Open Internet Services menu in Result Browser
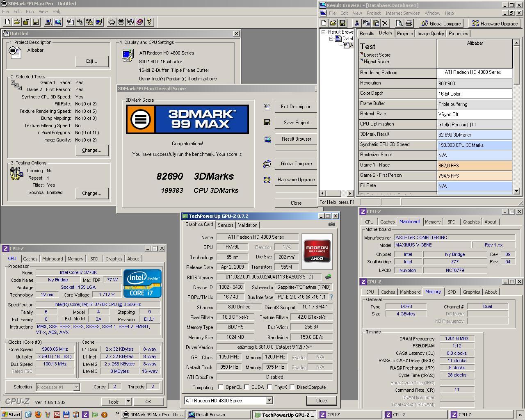 pos(402,13)
